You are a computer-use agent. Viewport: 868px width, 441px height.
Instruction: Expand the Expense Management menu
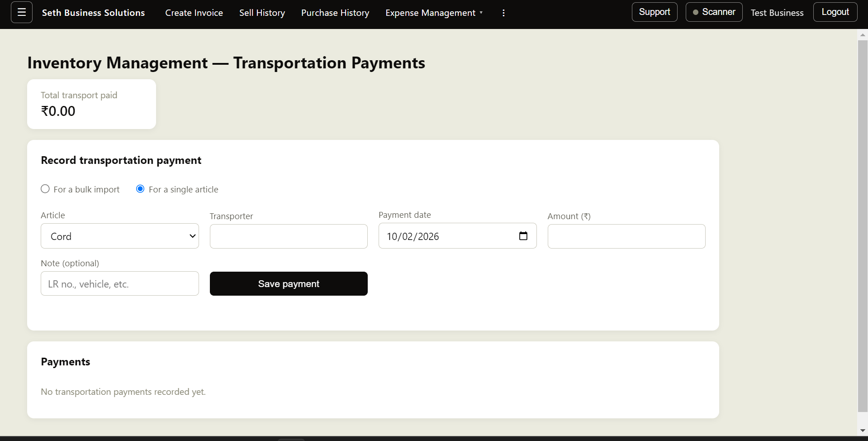pos(434,13)
